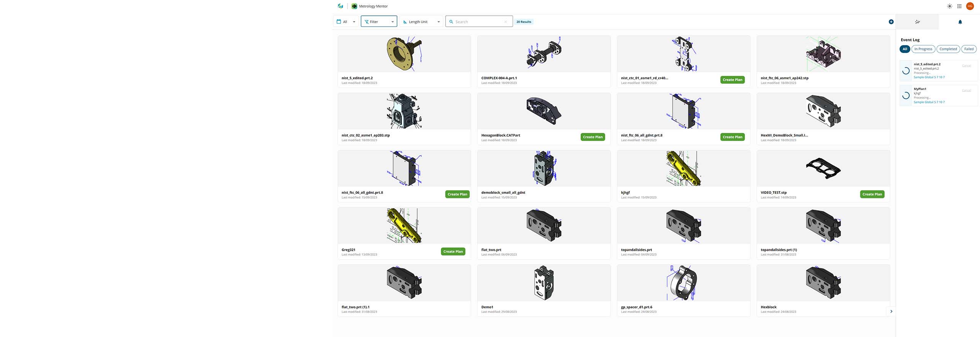980x337 pixels.
Task: Create Plan for Greg321
Action: (x=453, y=251)
